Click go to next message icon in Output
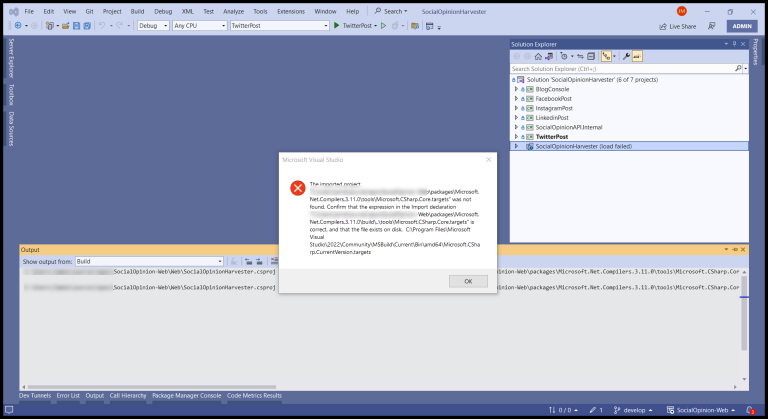 [x=259, y=261]
